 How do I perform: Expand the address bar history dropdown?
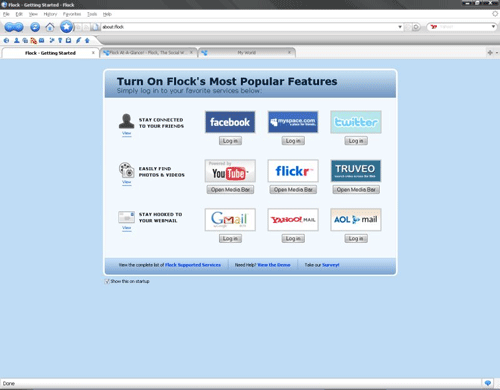coord(400,27)
